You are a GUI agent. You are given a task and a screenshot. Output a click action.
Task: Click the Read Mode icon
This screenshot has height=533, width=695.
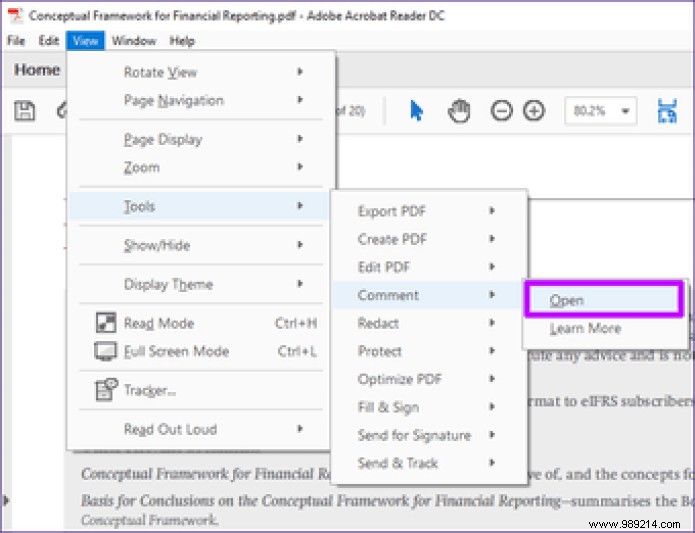point(106,323)
